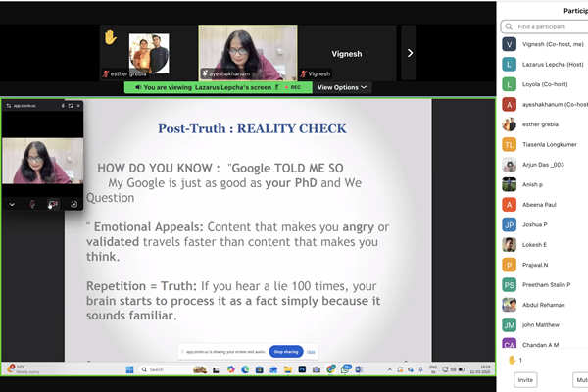Click esther grebia's avatar in participants list
This screenshot has height=392, width=588.
tap(509, 124)
